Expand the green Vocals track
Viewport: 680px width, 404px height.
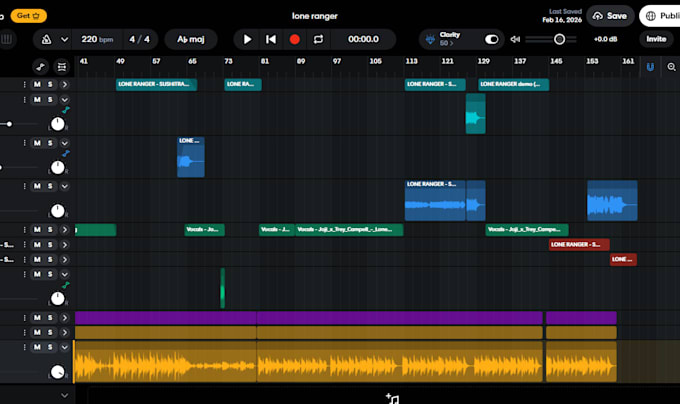click(64, 230)
